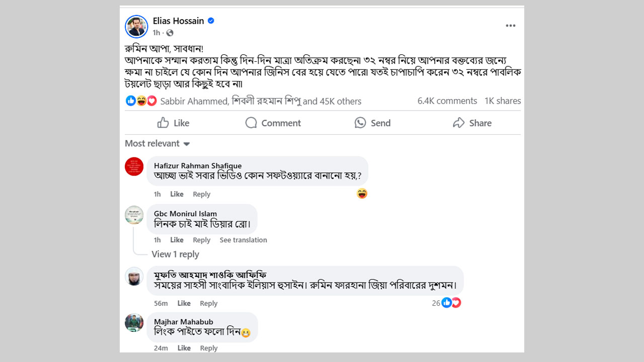Open Majhar Mahabub's avatar thumbnail
This screenshot has height=362, width=644.
134,322
